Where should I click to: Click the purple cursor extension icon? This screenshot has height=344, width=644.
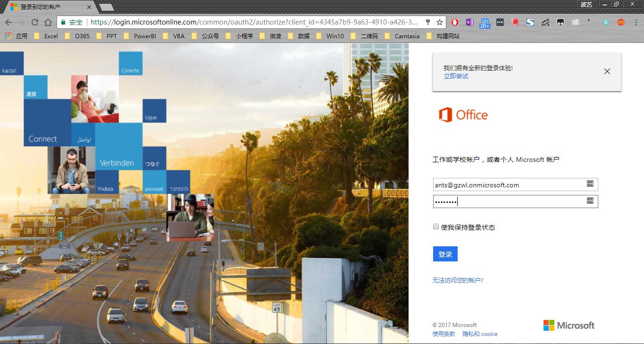(x=589, y=21)
